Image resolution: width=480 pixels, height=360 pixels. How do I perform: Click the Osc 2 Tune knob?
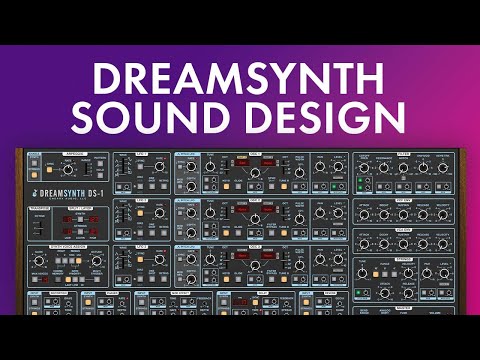point(210,213)
